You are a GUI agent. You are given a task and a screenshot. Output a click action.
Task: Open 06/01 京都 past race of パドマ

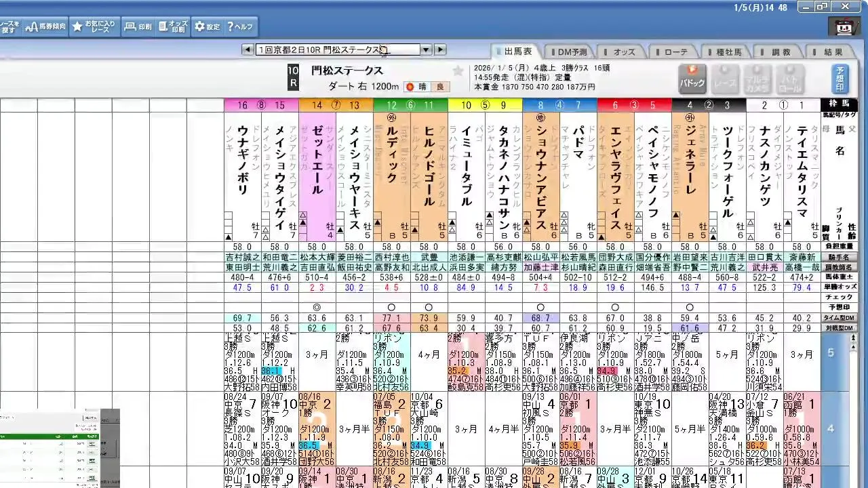click(x=578, y=430)
